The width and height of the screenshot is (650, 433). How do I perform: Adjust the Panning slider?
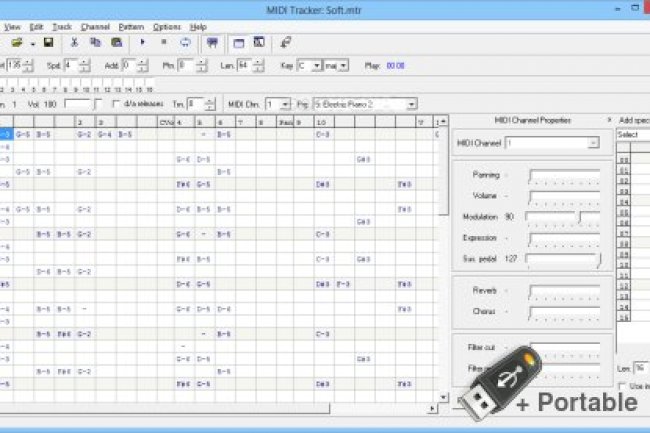point(564,176)
